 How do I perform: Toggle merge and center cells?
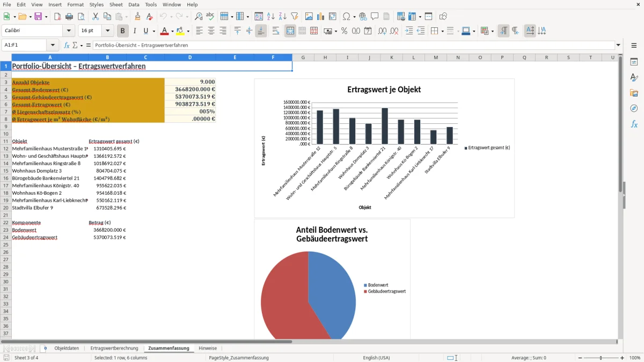290,31
